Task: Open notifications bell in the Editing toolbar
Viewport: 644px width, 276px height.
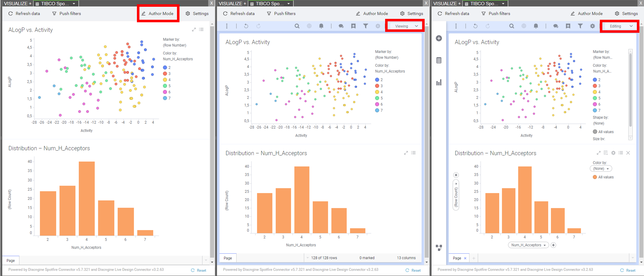Action: pos(536,26)
